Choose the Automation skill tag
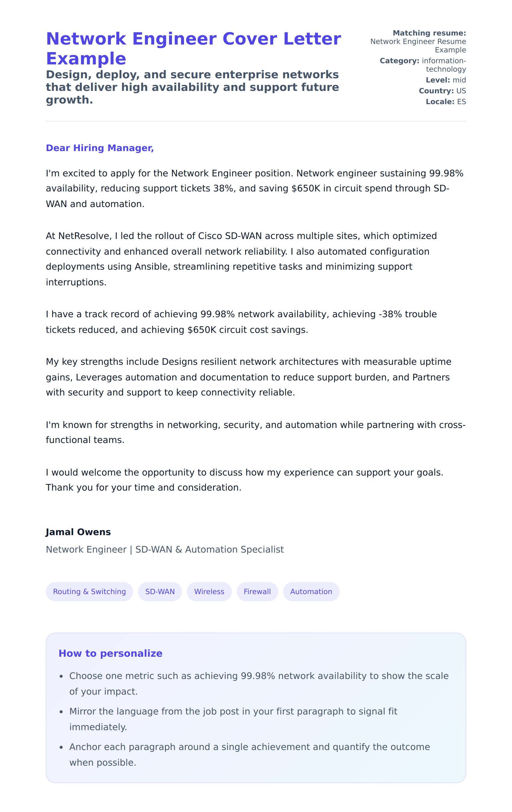The height and width of the screenshot is (812, 512). click(x=311, y=591)
